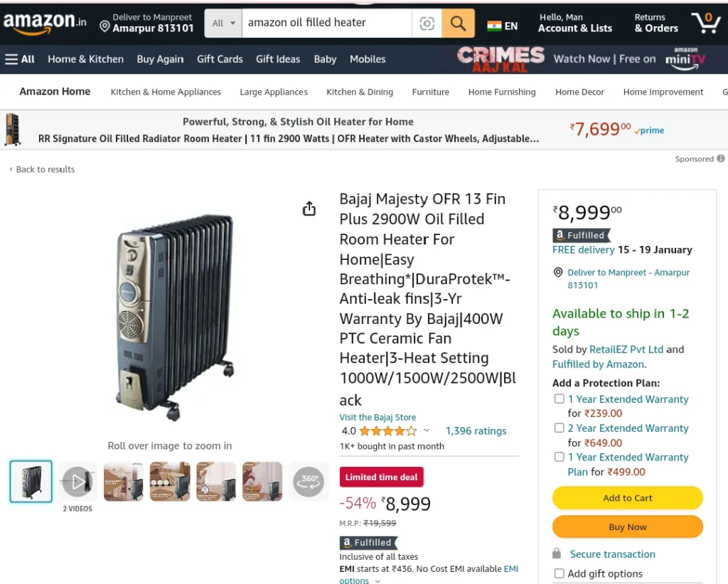The height and width of the screenshot is (584, 728).
Task: Click the Amazon.in logo
Action: pyautogui.click(x=45, y=23)
